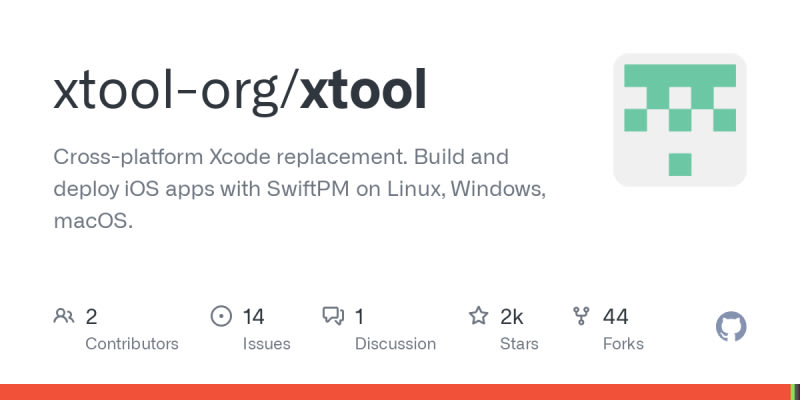Open the green xtool avatar image
The image size is (800, 400).
680,120
